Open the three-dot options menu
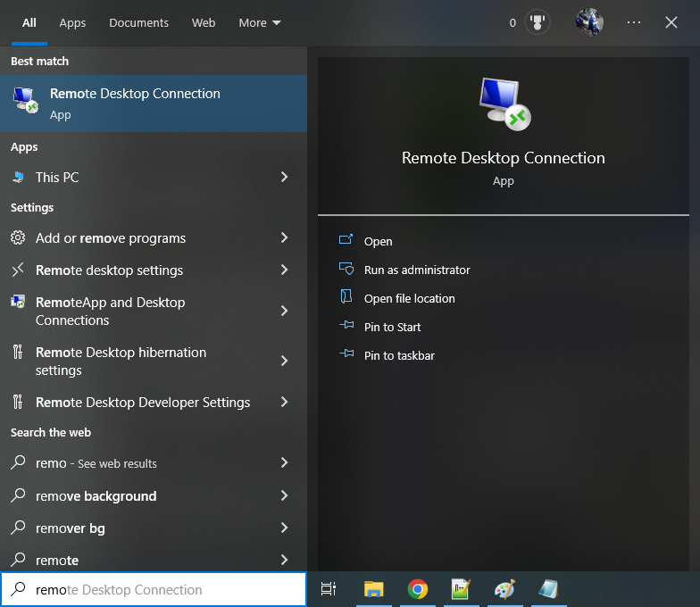This screenshot has height=607, width=700. (634, 22)
